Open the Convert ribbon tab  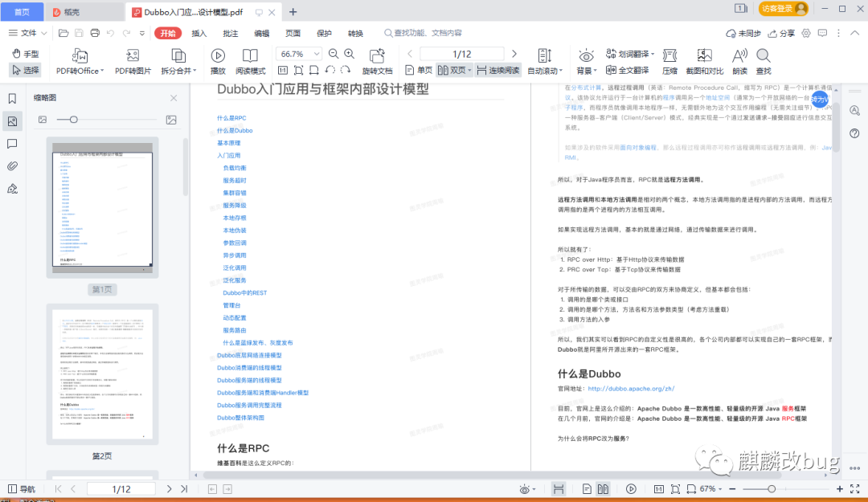pyautogui.click(x=355, y=33)
